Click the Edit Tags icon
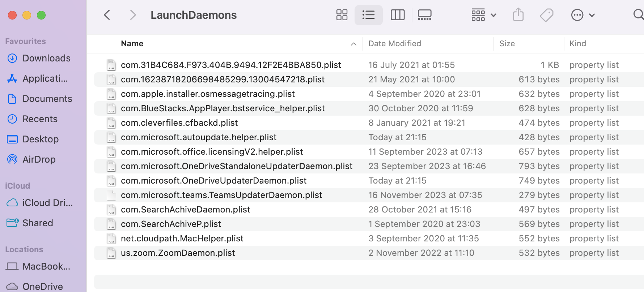 [x=546, y=15]
